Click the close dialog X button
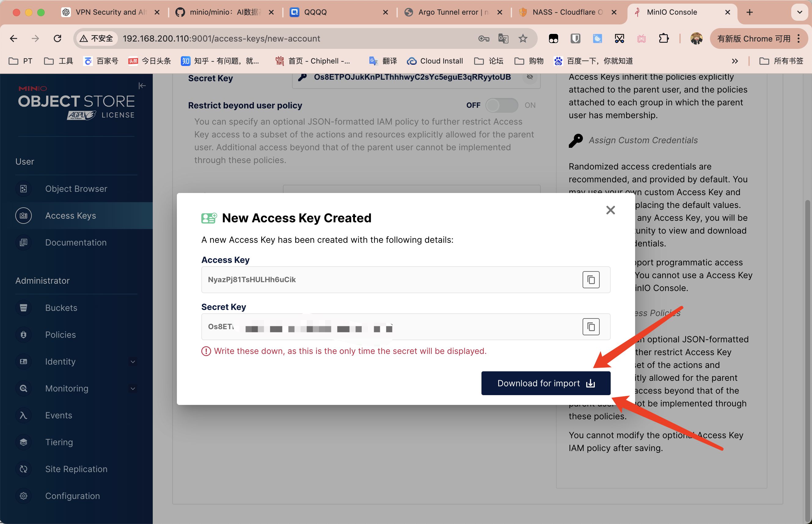Image resolution: width=812 pixels, height=524 pixels. coord(610,210)
